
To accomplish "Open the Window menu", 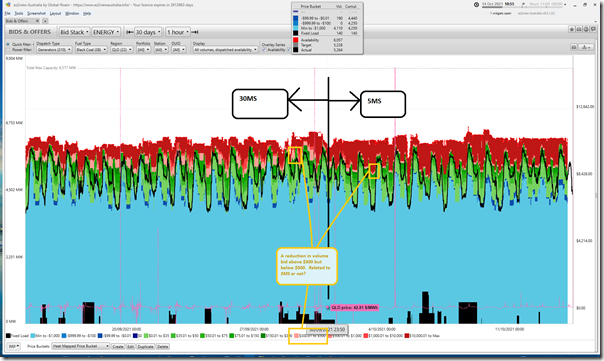I will (x=72, y=13).
